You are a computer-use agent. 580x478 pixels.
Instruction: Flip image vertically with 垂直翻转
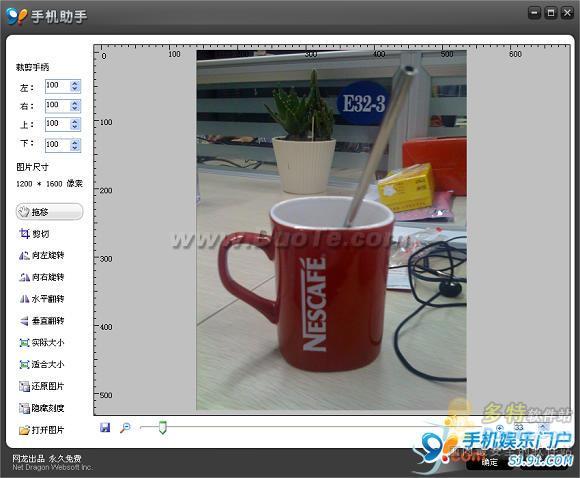(x=41, y=321)
